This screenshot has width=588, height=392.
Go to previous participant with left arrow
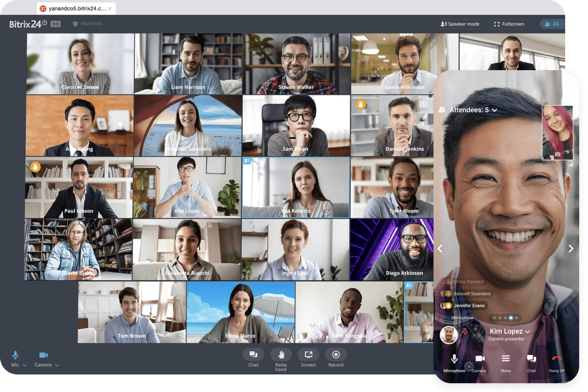440,249
